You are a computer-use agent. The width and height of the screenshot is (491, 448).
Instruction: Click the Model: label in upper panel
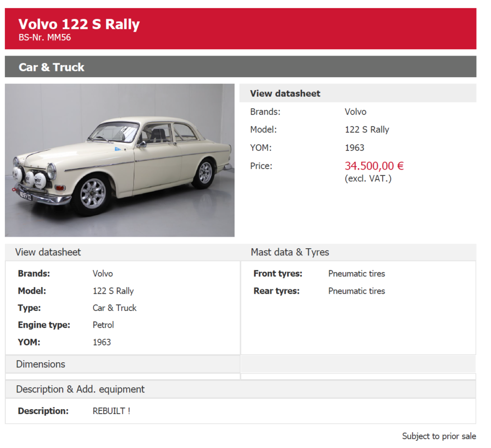(263, 129)
